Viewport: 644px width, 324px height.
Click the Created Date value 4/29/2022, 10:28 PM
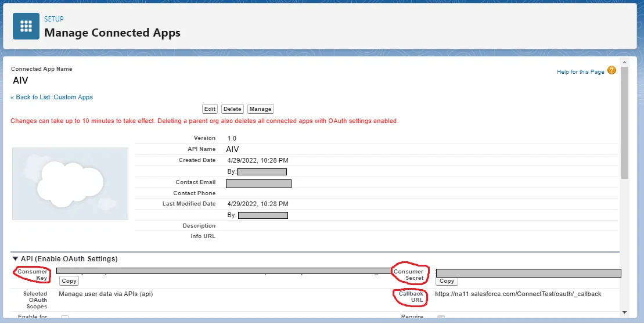pos(258,160)
